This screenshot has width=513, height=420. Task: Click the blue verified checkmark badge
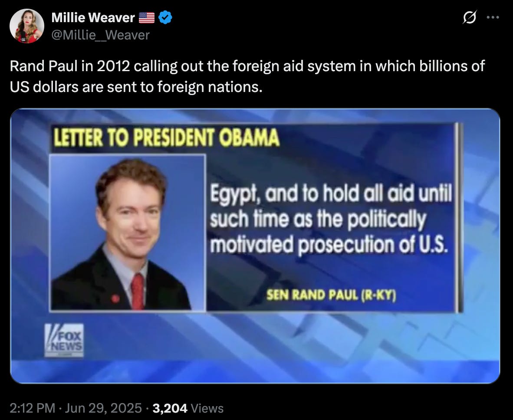tap(165, 17)
